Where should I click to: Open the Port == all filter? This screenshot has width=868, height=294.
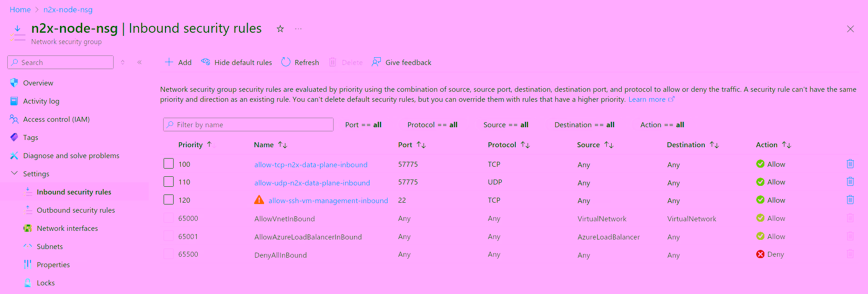tap(363, 125)
